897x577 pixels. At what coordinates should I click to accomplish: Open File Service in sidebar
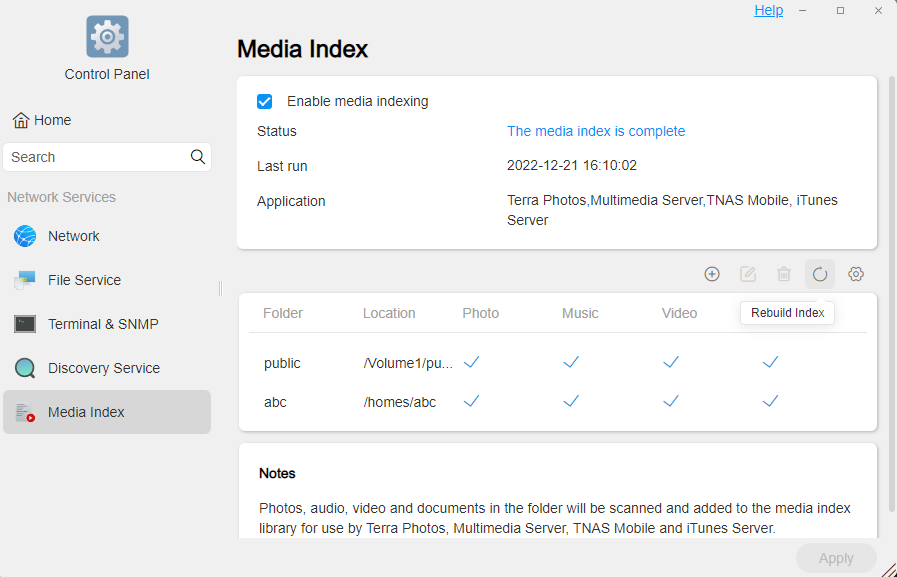[107, 280]
